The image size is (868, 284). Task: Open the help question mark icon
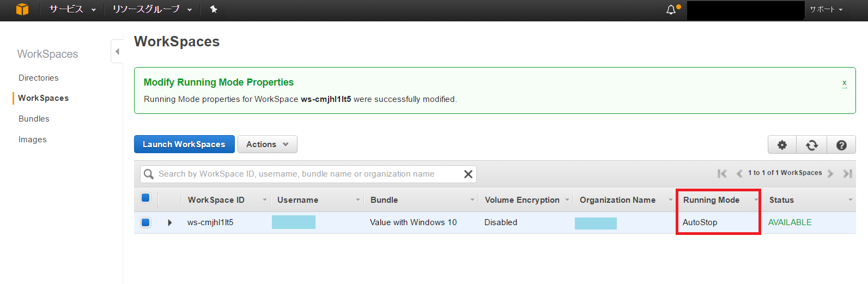point(841,145)
